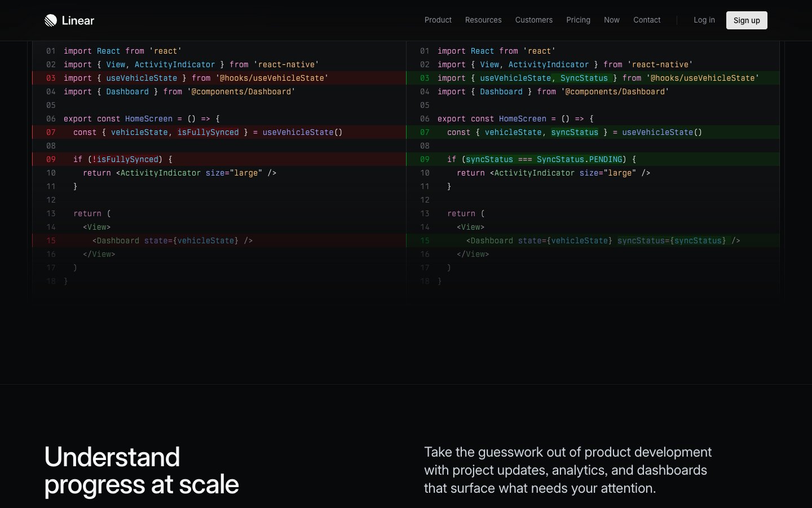Click the Linear logo icon
Viewport: 812px width, 508px height.
click(51, 20)
